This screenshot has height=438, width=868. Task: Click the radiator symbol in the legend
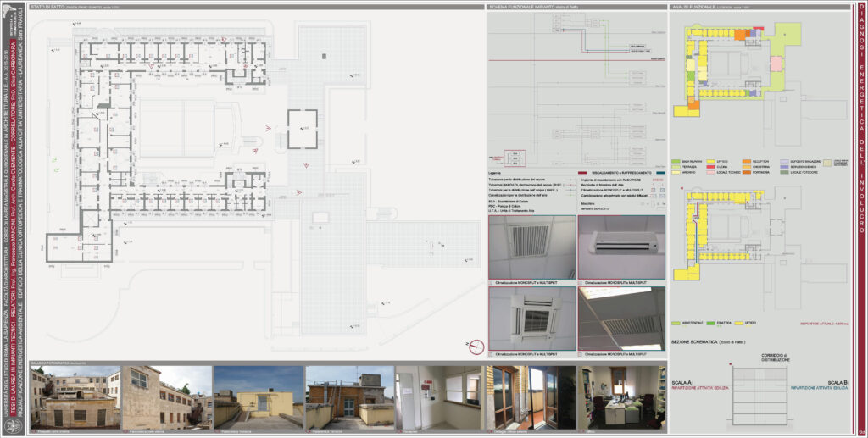click(x=659, y=180)
